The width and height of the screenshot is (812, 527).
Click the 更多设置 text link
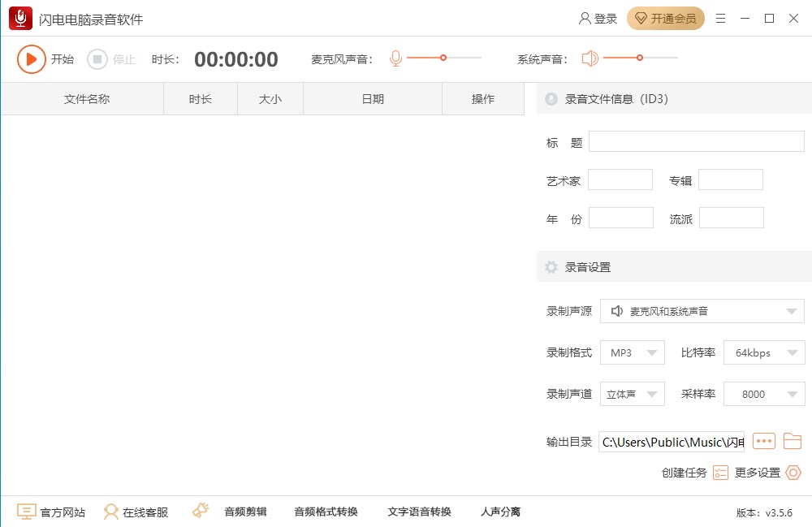[758, 473]
